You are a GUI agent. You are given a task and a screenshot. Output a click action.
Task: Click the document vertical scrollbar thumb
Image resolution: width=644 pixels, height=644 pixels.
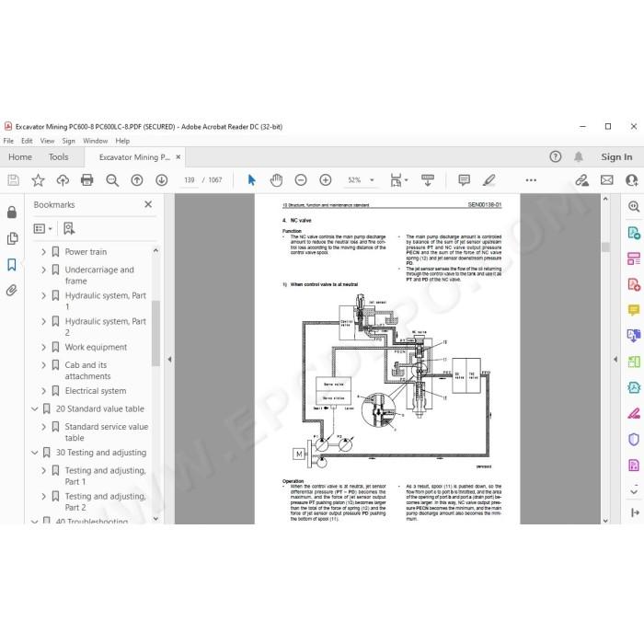605,247
